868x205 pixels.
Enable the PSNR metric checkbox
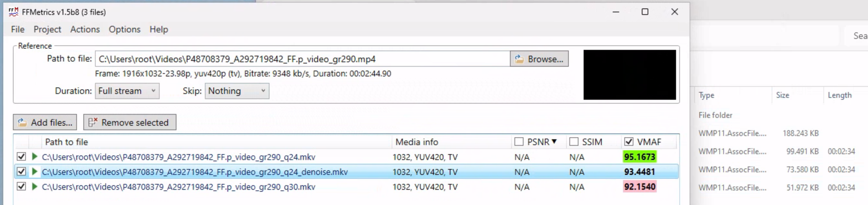(x=519, y=142)
